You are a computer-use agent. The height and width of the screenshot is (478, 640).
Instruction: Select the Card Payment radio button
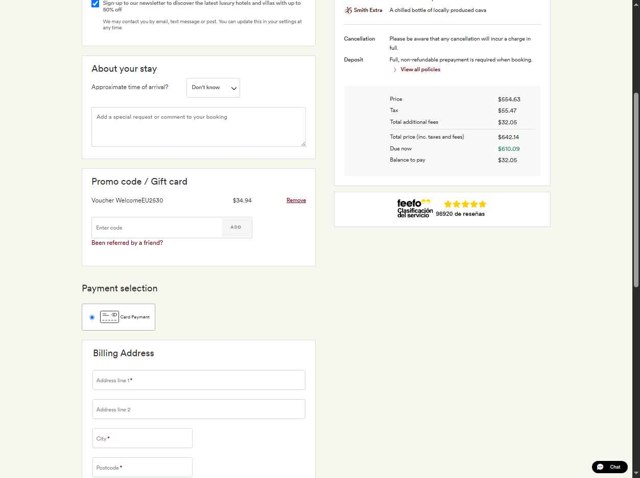[x=92, y=317]
